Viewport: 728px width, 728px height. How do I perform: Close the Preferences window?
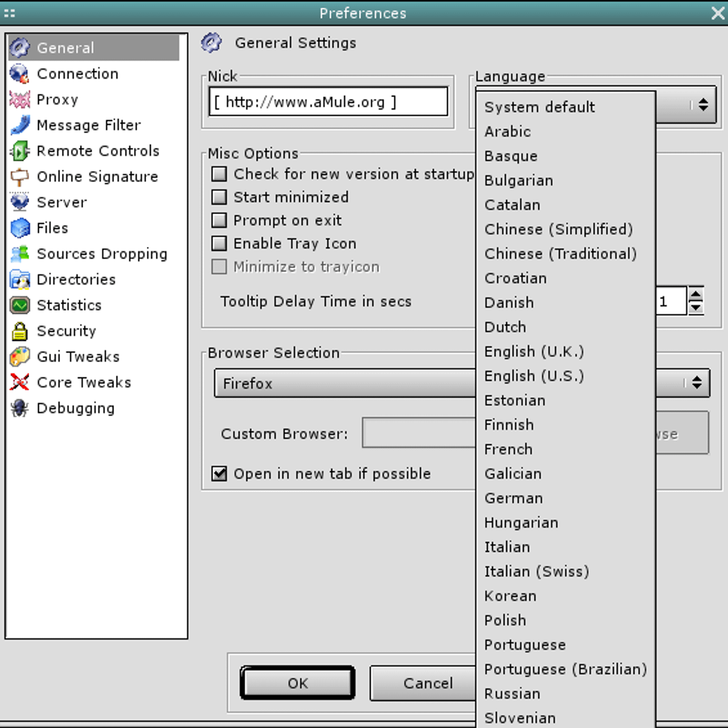tap(718, 13)
